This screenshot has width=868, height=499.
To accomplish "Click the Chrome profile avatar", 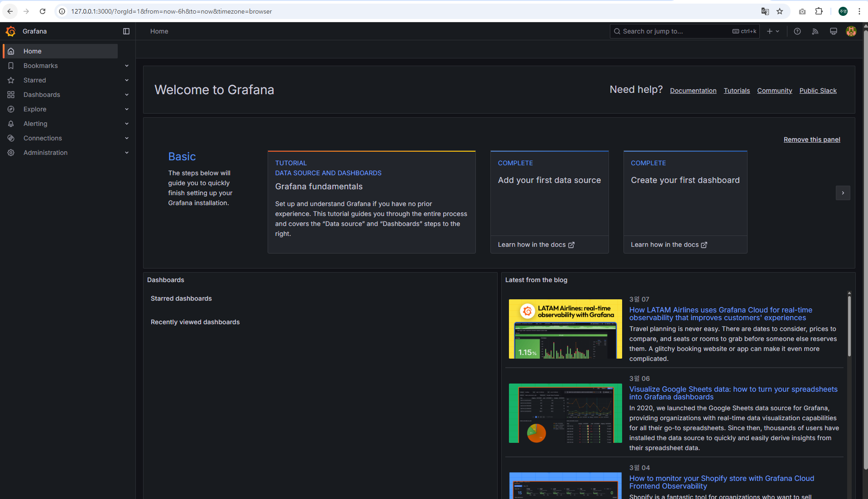I will pyautogui.click(x=843, y=11).
